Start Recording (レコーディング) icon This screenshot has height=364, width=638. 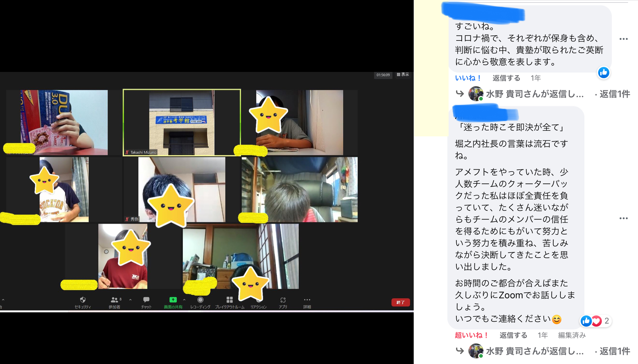(x=200, y=300)
